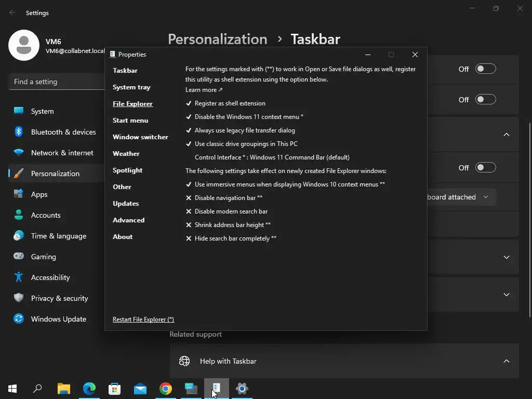532x399 pixels.
Task: Click the Properties app taskbar icon
Action: pyautogui.click(x=217, y=389)
